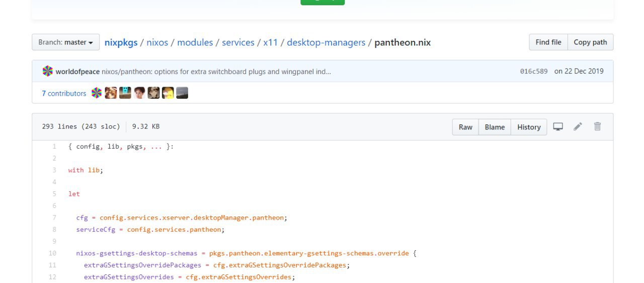
Task: Click the 'with lib;' code line
Action: point(86,170)
